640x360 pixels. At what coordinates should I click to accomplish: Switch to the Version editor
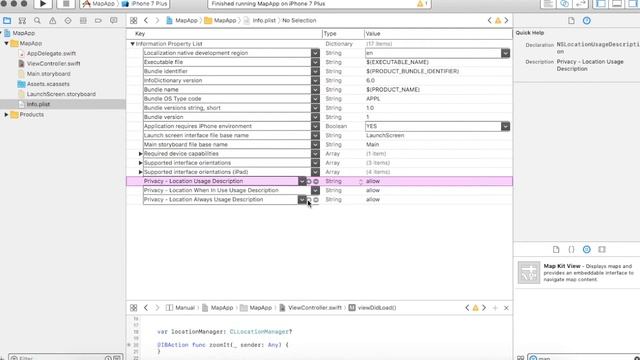pyautogui.click(x=580, y=4)
